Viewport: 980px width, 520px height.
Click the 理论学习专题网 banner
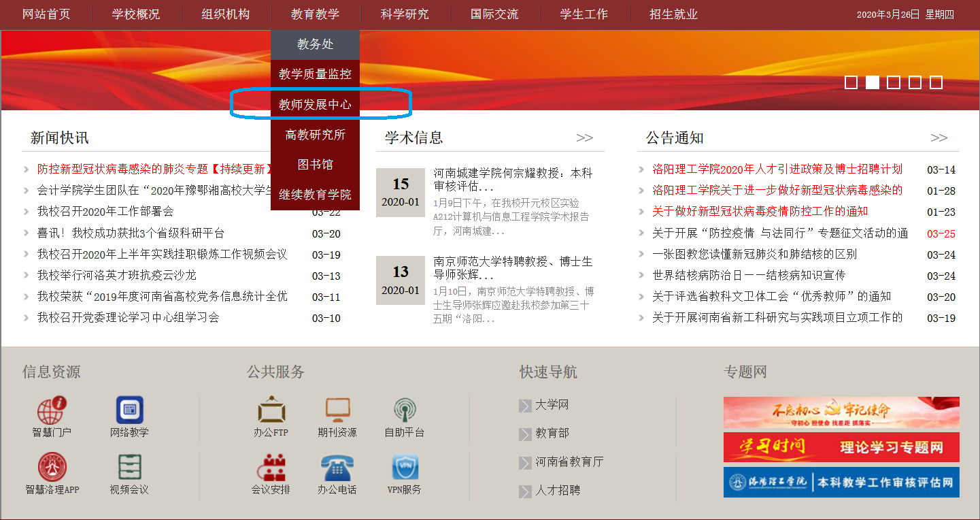pyautogui.click(x=841, y=447)
